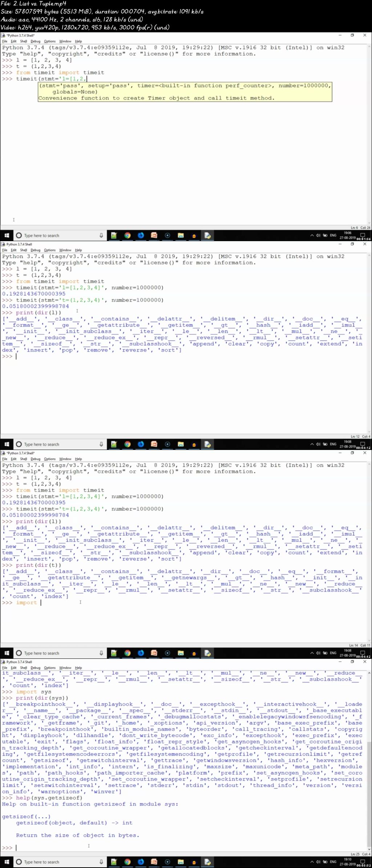Click result 0.05180002399998784 in the 00:04:12 frame
This screenshot has width=372, height=868.
point(35,306)
